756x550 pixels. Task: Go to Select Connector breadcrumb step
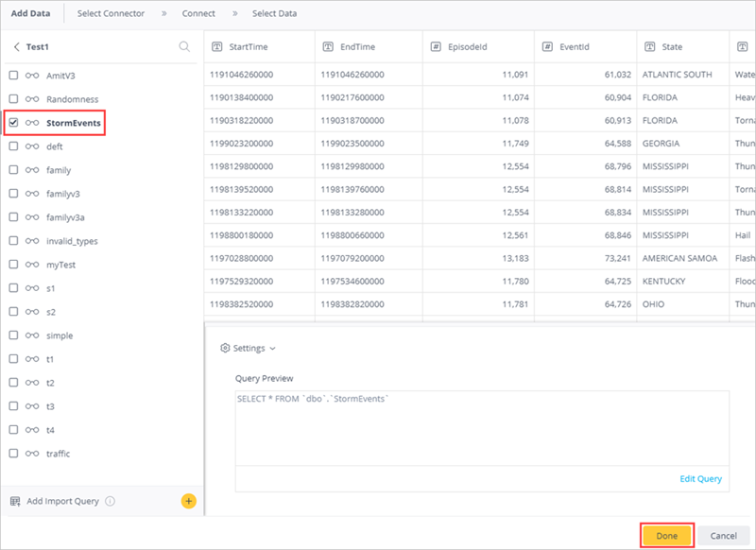(111, 13)
